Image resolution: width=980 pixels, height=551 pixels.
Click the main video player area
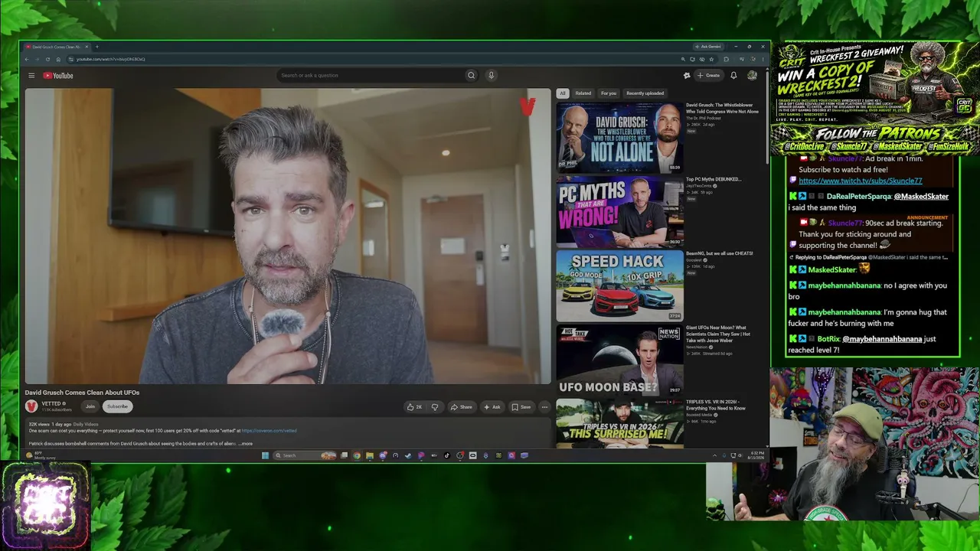coord(288,236)
